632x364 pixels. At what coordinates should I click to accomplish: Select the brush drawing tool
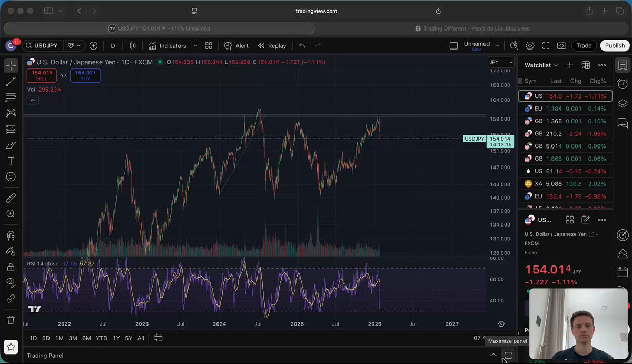(x=11, y=145)
